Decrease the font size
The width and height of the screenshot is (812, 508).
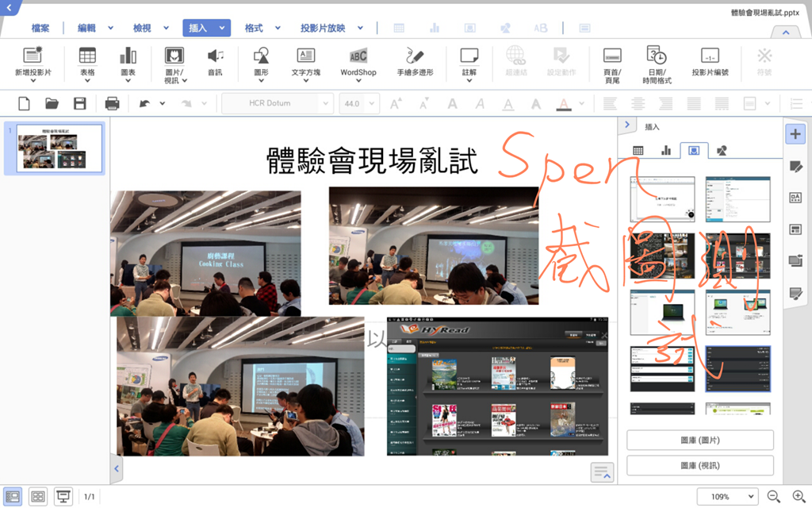[424, 104]
